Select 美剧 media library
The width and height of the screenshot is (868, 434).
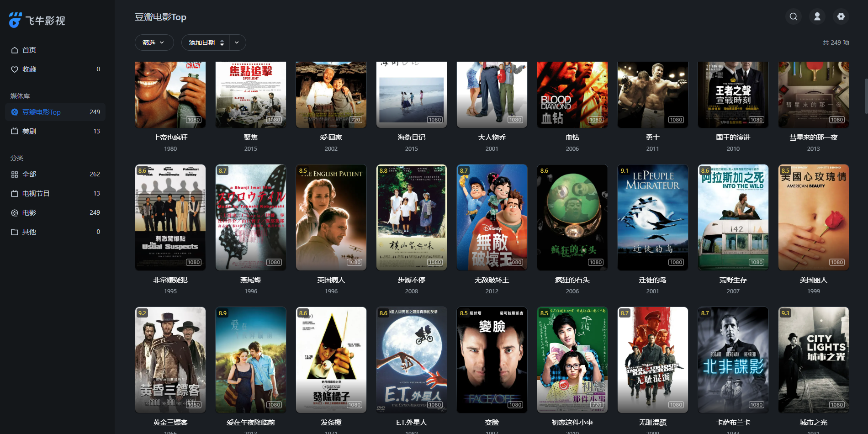(55, 132)
